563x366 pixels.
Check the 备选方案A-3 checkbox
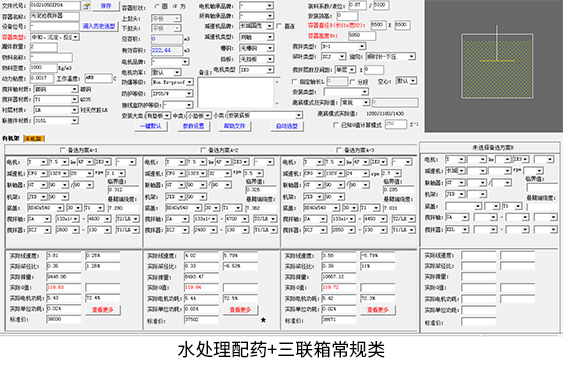(339, 150)
